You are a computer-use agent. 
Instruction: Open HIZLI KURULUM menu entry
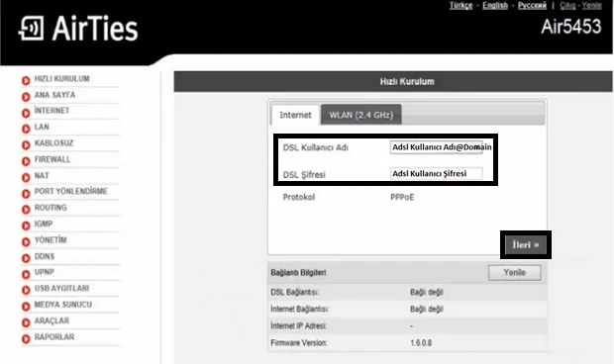(61, 78)
